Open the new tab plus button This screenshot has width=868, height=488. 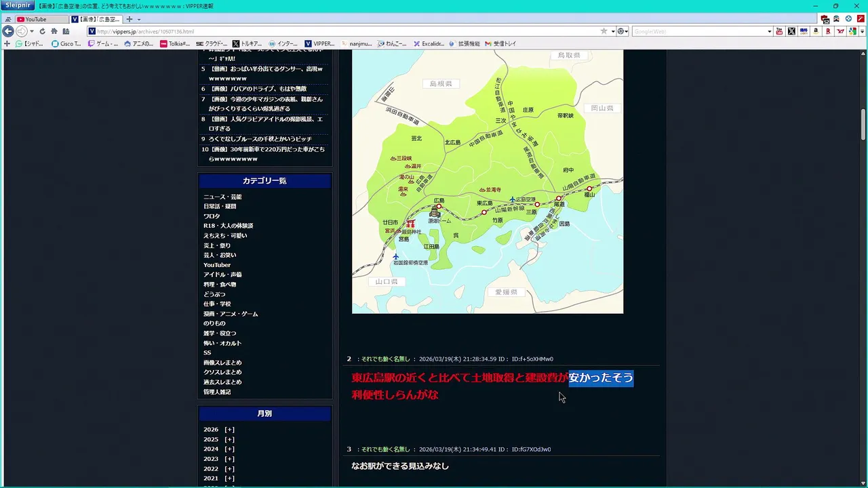(x=130, y=19)
